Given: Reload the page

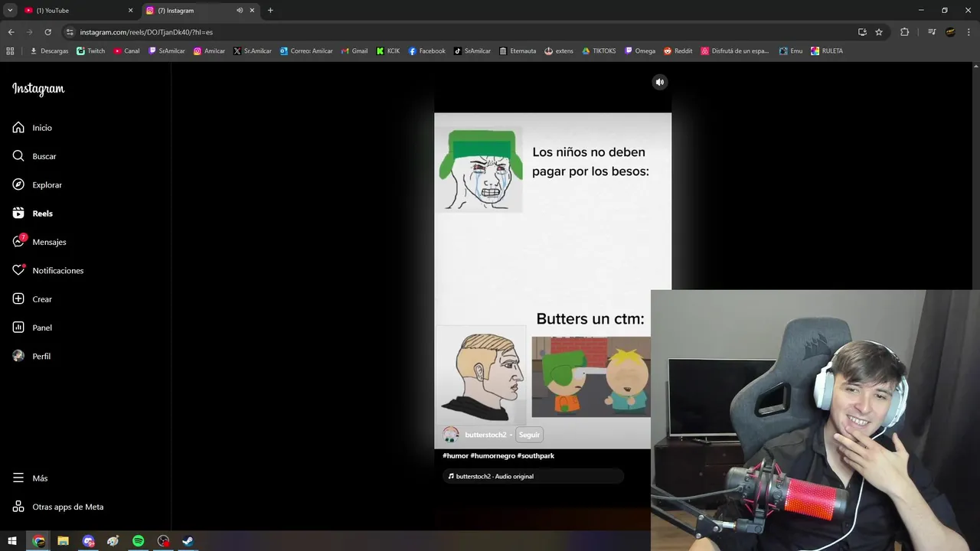Looking at the screenshot, I should click(x=47, y=32).
